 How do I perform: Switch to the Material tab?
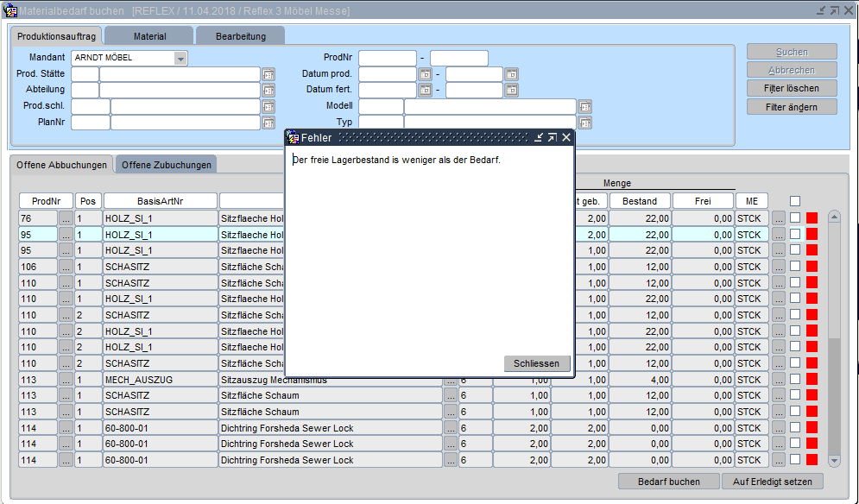point(150,36)
